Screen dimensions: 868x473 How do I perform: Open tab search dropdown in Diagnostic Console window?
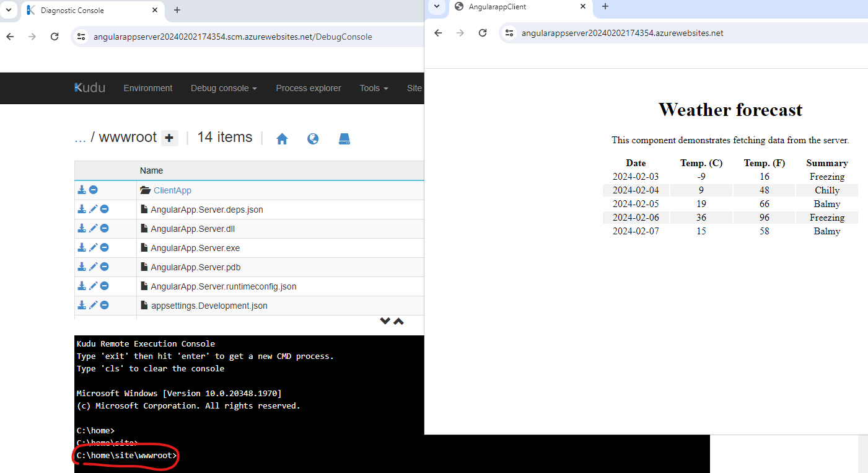tap(8, 10)
